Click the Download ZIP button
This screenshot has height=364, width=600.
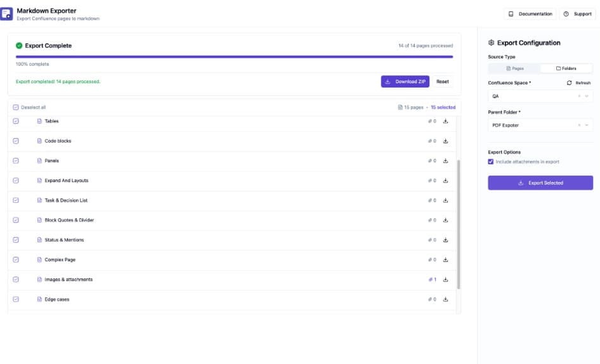pyautogui.click(x=405, y=82)
